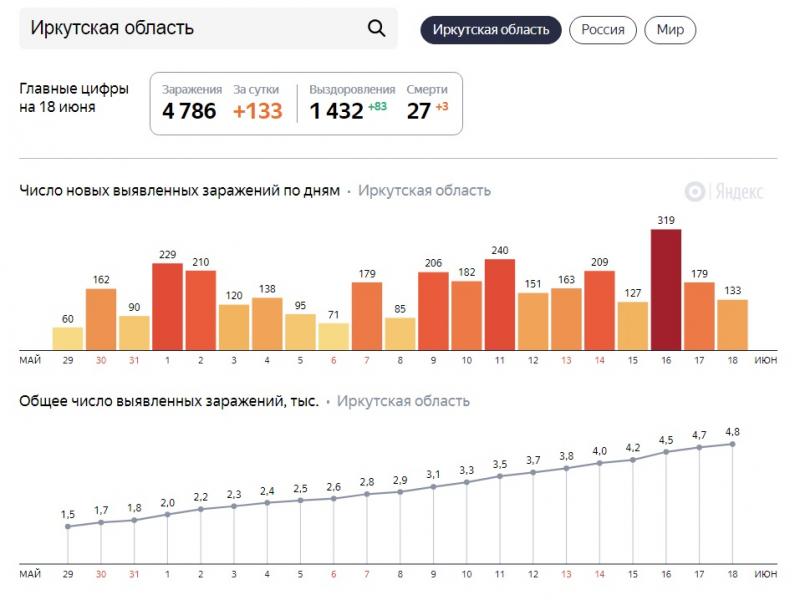Screen dimensions: 800x600
Task: Click the line chart point labeled 1,5
Action: point(68,527)
